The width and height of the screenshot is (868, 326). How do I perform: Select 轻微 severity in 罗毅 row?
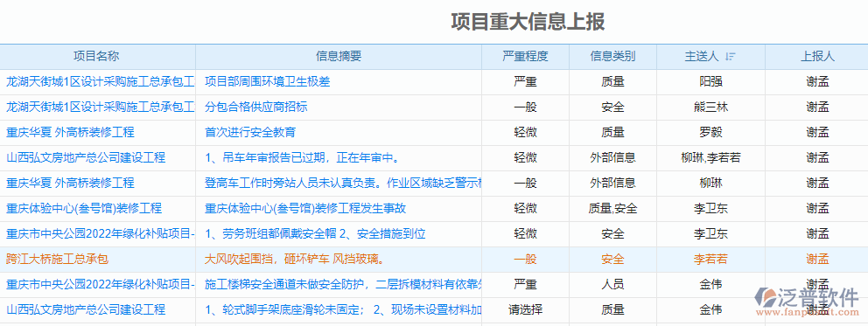pyautogui.click(x=525, y=133)
